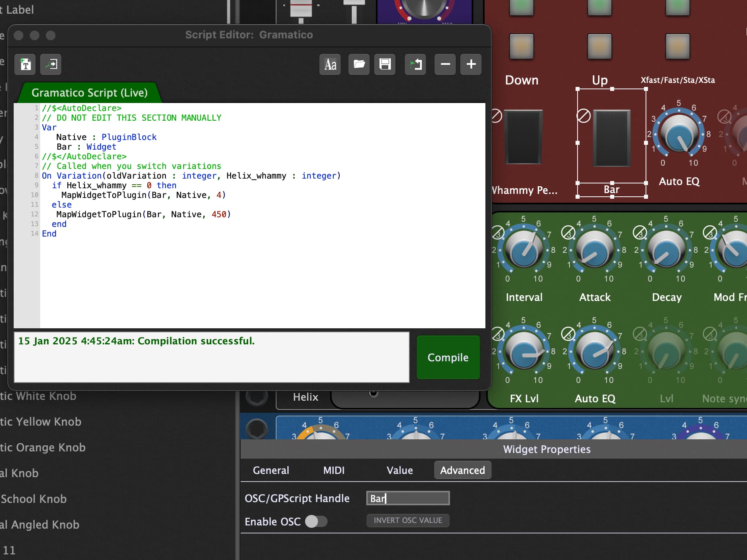Switch to Value tab in Widget Properties
This screenshot has width=747, height=560.
pyautogui.click(x=400, y=470)
